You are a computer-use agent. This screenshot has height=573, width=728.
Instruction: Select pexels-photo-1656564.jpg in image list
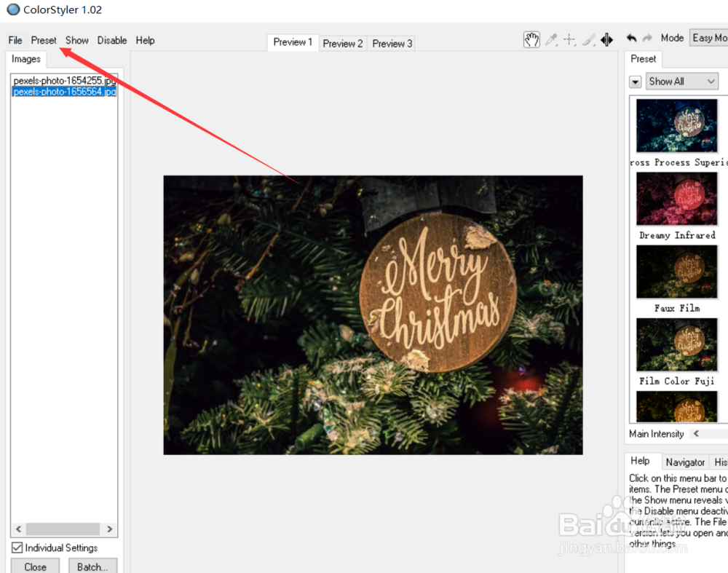[x=65, y=92]
